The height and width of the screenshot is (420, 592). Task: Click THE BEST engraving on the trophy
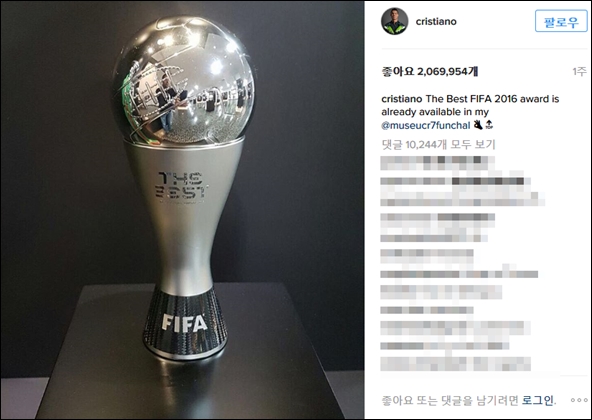[182, 185]
